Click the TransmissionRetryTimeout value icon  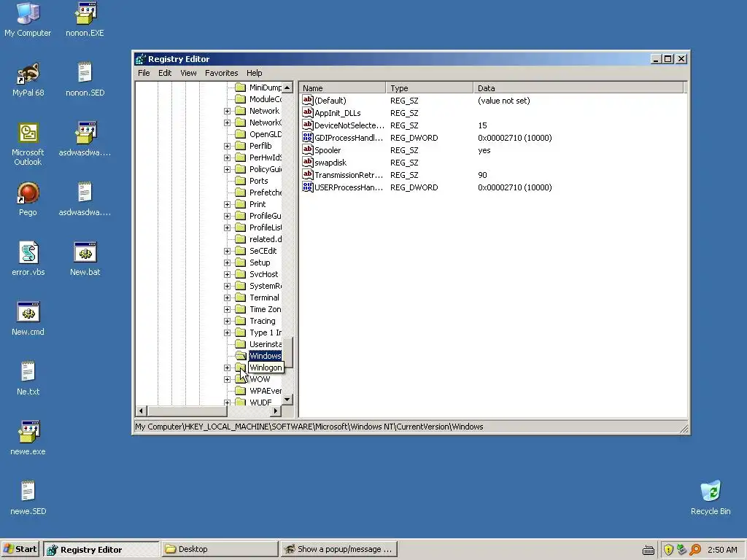308,175
